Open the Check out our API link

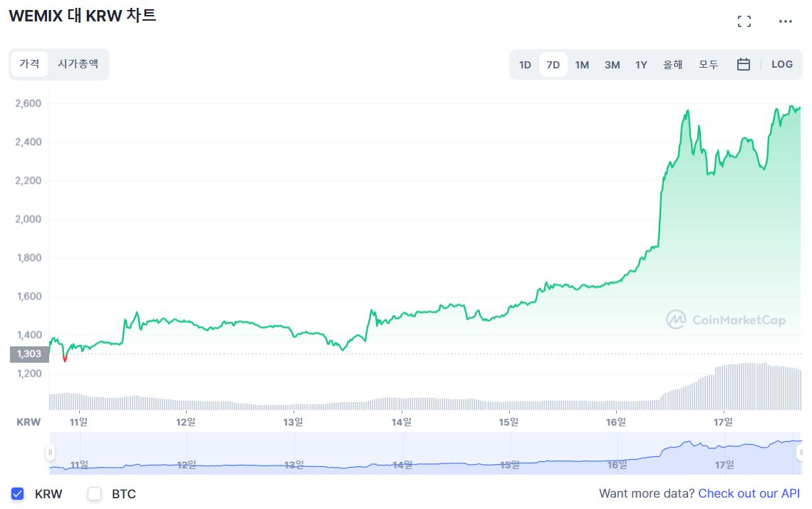(x=749, y=493)
